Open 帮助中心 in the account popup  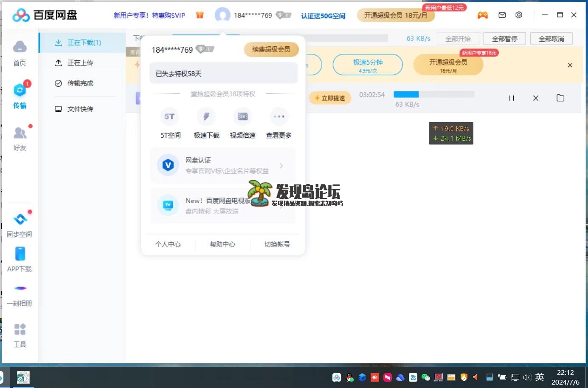[x=222, y=244]
